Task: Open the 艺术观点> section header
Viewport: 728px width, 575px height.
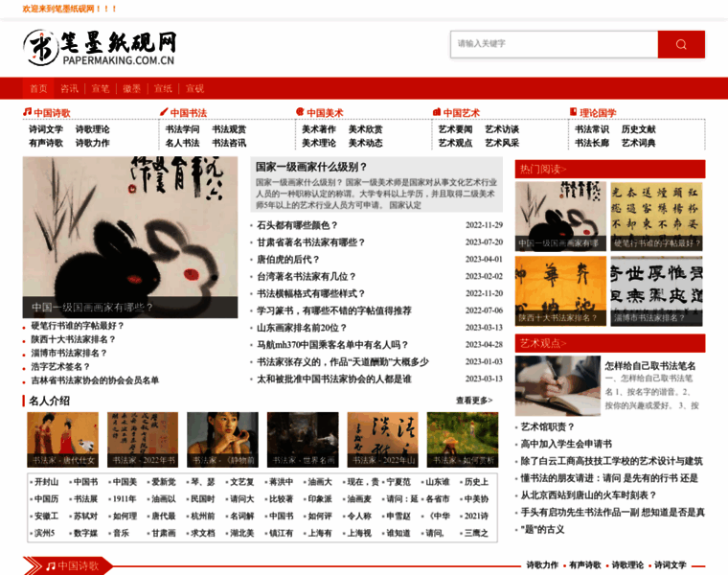Action: tap(543, 343)
